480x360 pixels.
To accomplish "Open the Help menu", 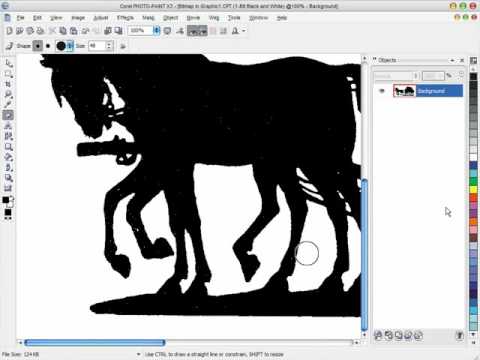I will click(282, 18).
